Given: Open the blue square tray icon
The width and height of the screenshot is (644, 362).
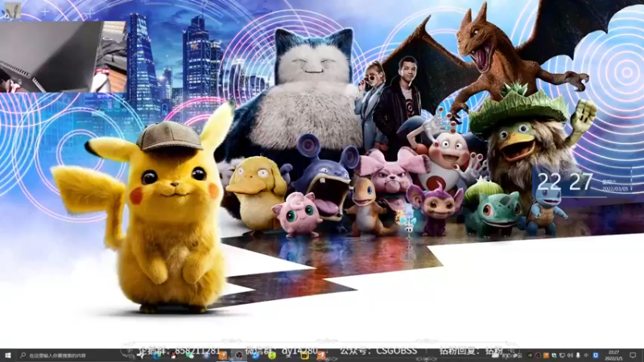Looking at the screenshot, I should point(596,356).
